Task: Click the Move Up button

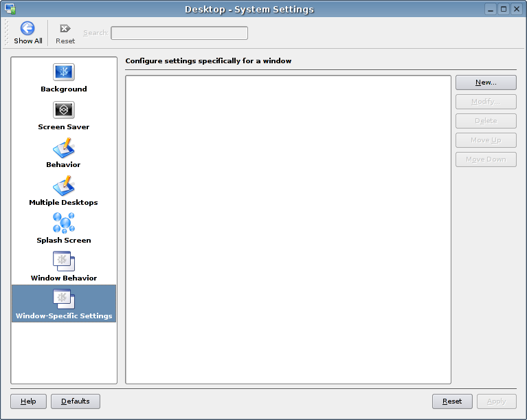Action: click(486, 140)
